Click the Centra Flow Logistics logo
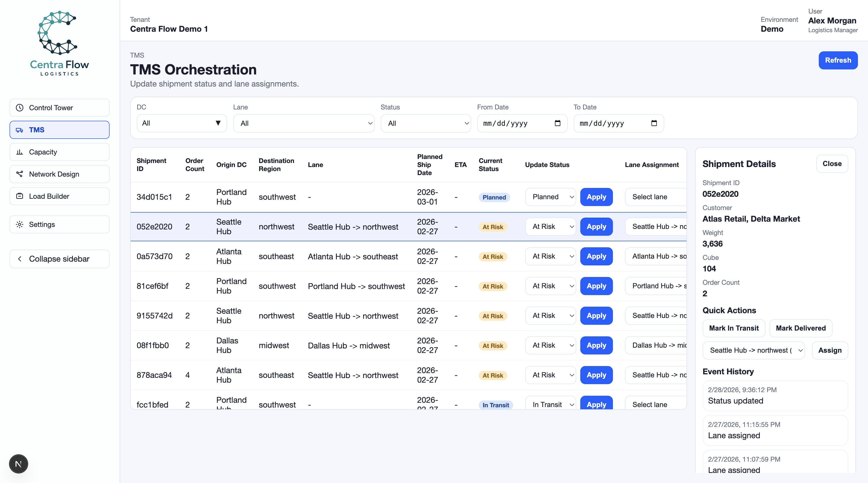The height and width of the screenshot is (483, 868). click(x=59, y=43)
